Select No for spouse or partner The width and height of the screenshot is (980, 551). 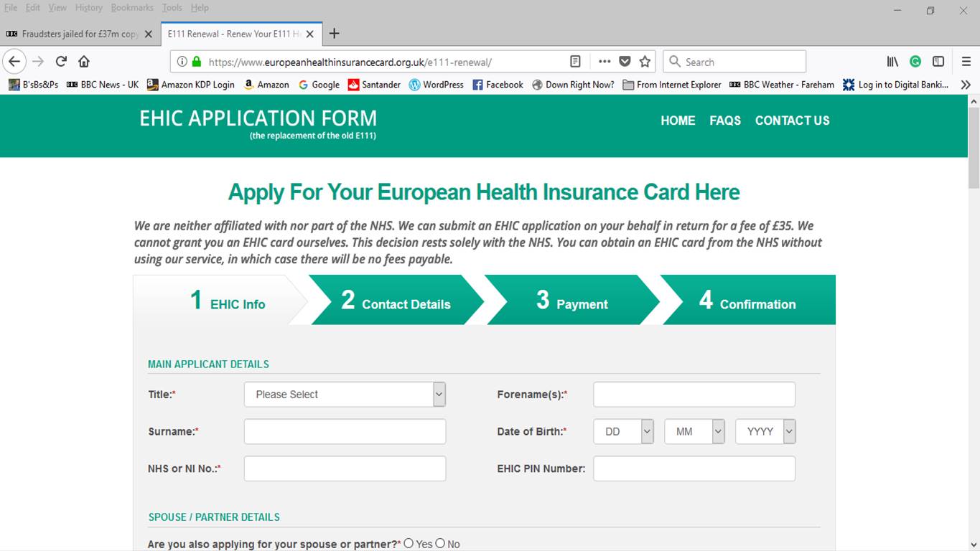440,544
